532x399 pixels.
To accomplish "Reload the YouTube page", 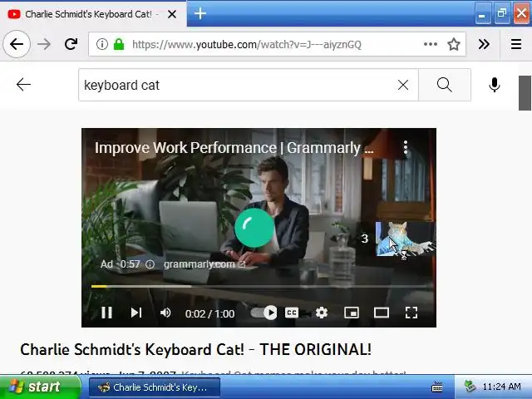I will pos(71,44).
